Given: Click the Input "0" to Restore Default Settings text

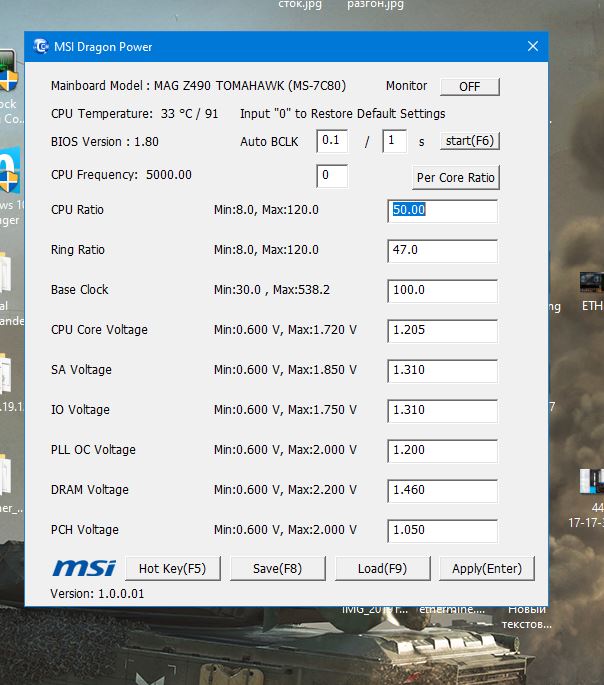Looking at the screenshot, I should tap(342, 114).
